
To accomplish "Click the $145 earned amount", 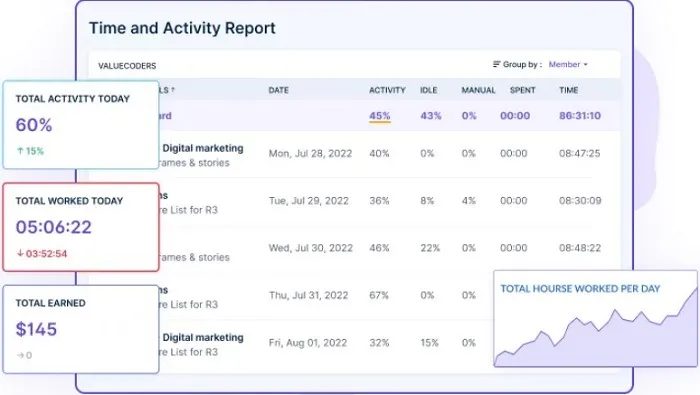I will (36, 329).
